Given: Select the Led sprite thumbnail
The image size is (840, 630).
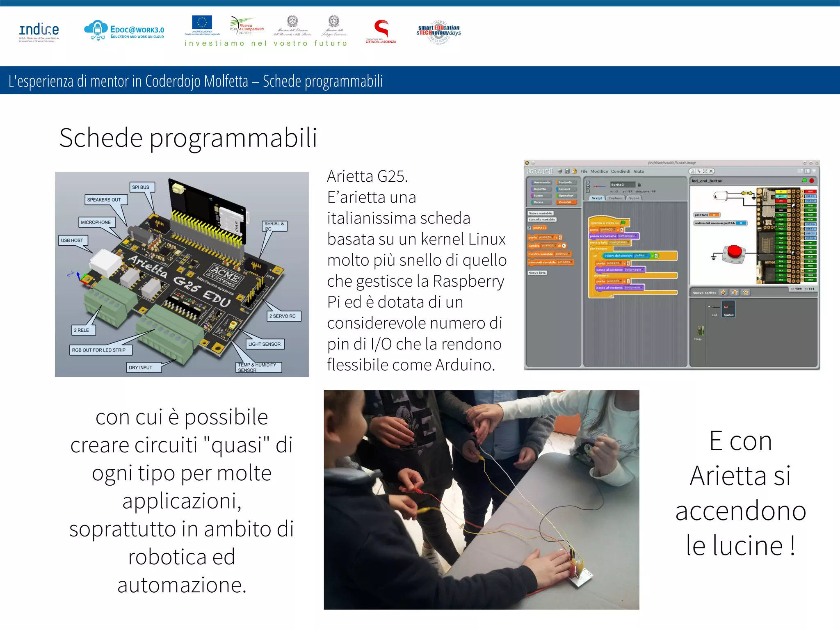Looking at the screenshot, I should click(714, 309).
